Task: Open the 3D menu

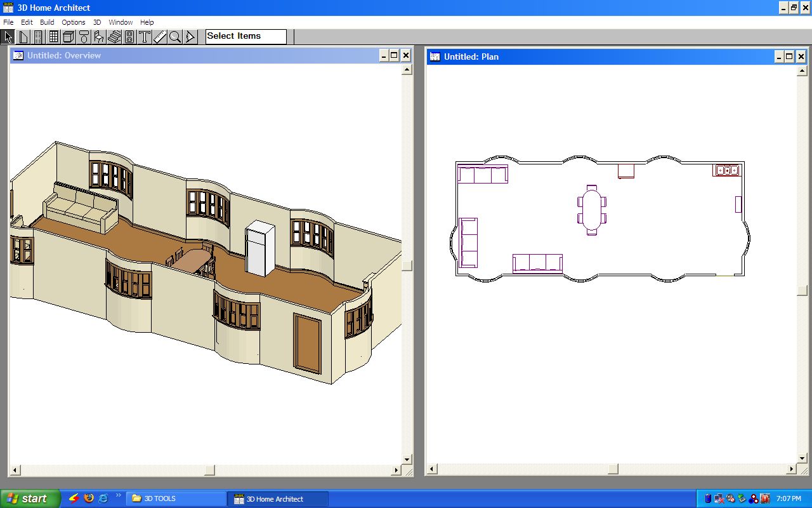Action: tap(96, 22)
